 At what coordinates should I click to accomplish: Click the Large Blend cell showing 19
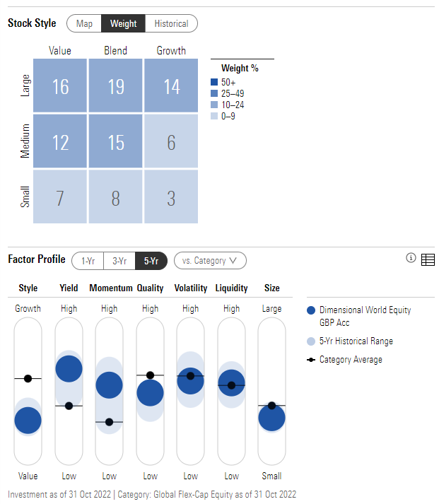[116, 86]
